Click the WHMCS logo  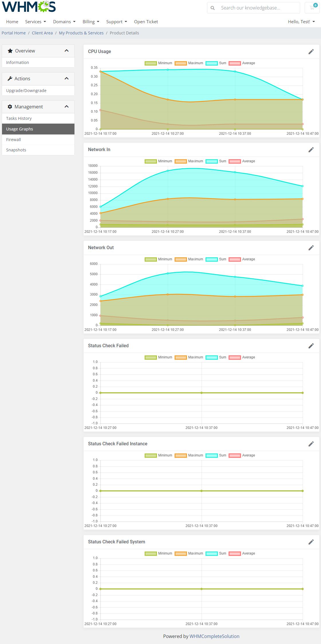click(x=29, y=7)
